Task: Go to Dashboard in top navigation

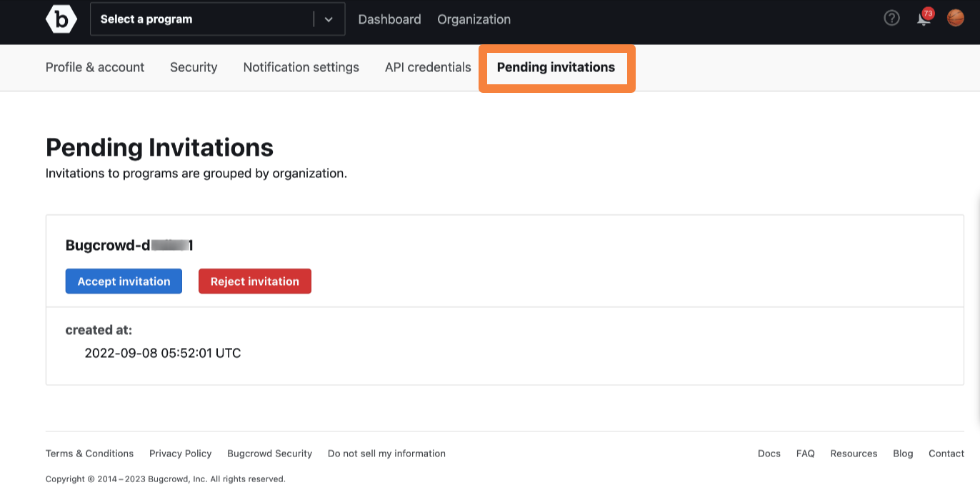Action: pyautogui.click(x=389, y=19)
